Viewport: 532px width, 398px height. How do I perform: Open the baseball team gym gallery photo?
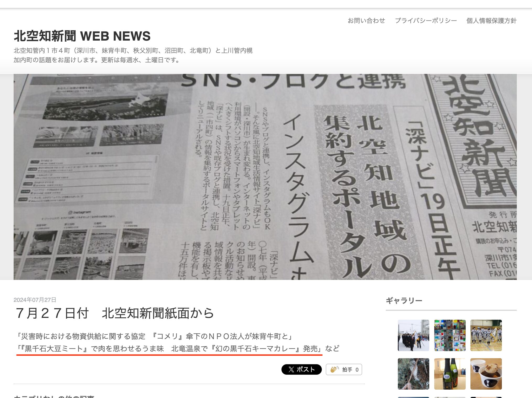(486, 335)
